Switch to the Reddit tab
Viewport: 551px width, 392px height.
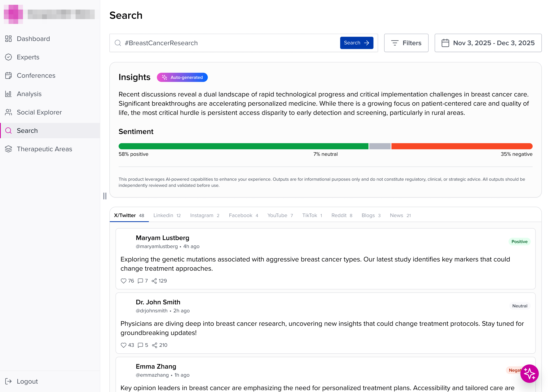tap(342, 215)
